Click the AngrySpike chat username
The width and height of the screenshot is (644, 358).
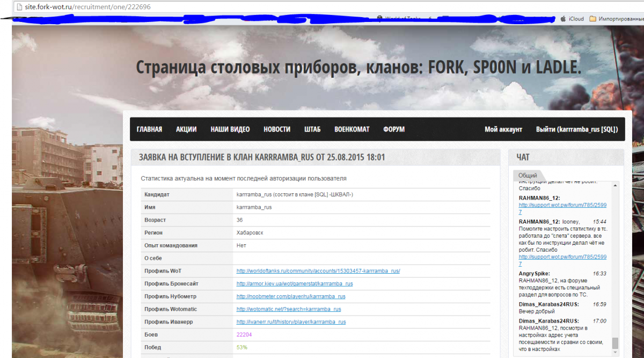click(x=535, y=274)
